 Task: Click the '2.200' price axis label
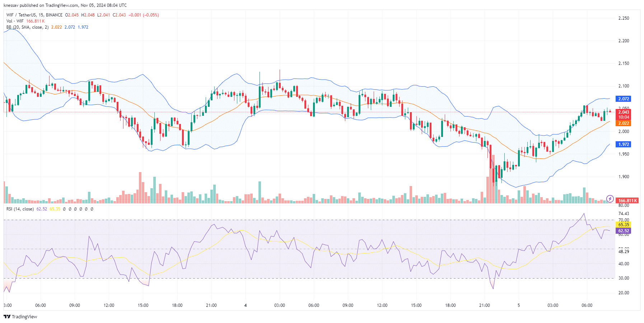pyautogui.click(x=624, y=41)
